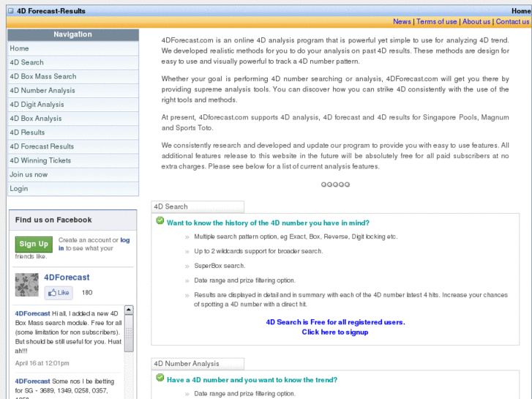Open the 4D Results page

coord(28,133)
